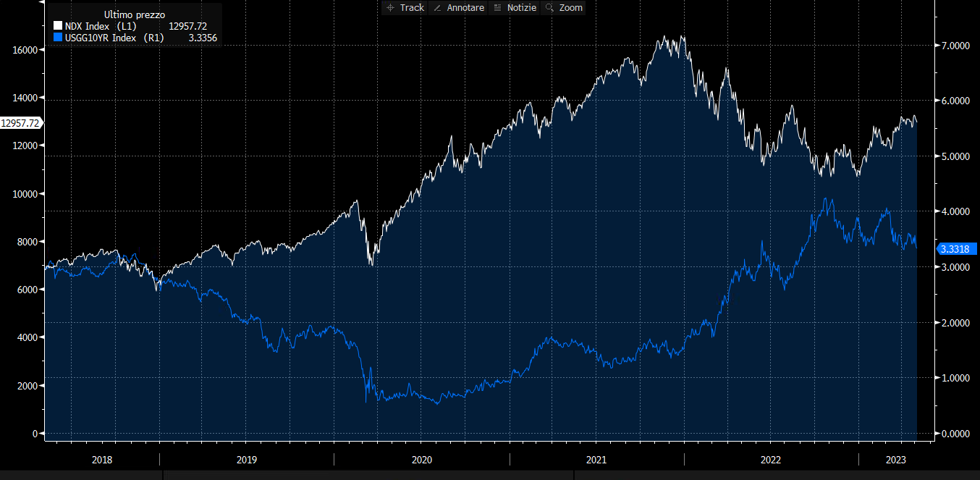Click the Ultimo prezzo legend header
This screenshot has width=980, height=480.
[x=134, y=14]
